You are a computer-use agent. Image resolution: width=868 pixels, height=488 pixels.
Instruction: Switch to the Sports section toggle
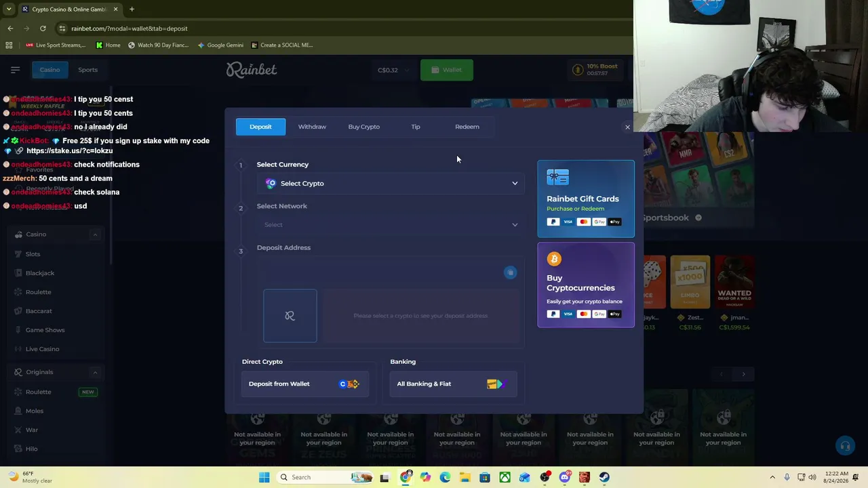(87, 70)
